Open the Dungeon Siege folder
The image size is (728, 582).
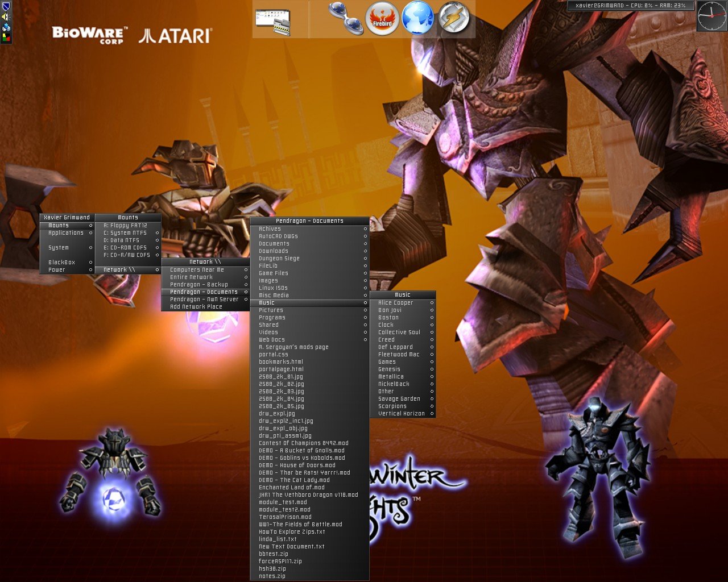(309, 259)
